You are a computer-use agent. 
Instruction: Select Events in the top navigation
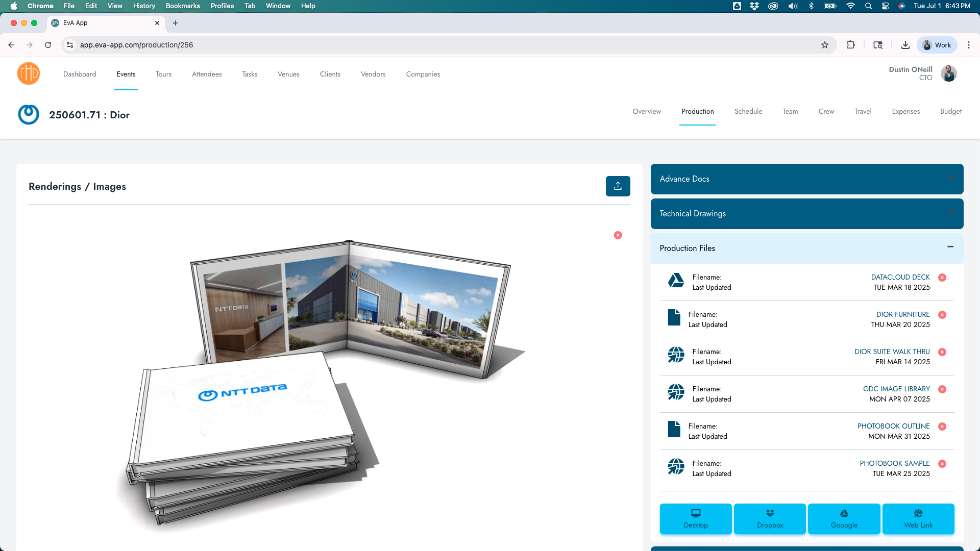[x=126, y=74]
